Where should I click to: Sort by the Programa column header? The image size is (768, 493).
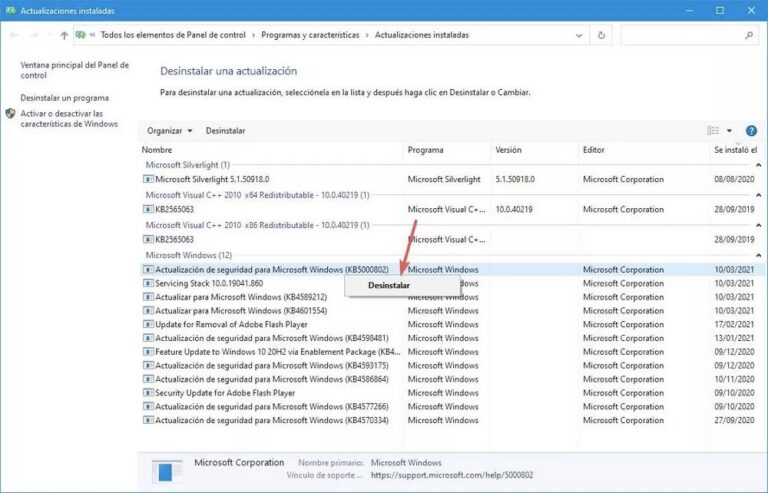coord(425,150)
